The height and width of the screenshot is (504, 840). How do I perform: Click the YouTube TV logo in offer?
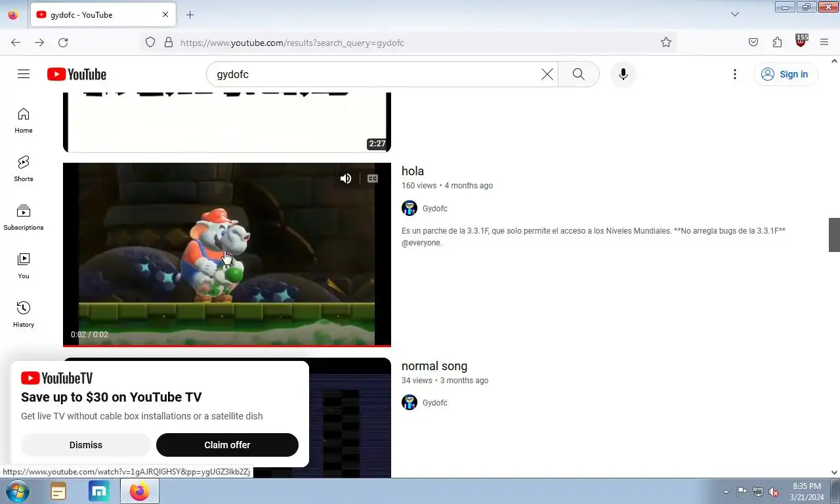pyautogui.click(x=56, y=378)
